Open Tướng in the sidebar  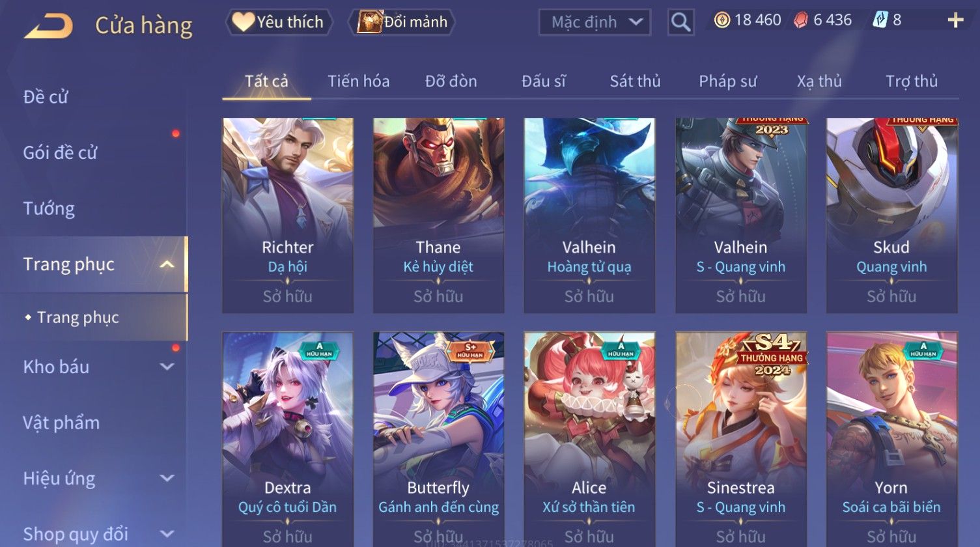pyautogui.click(x=49, y=209)
